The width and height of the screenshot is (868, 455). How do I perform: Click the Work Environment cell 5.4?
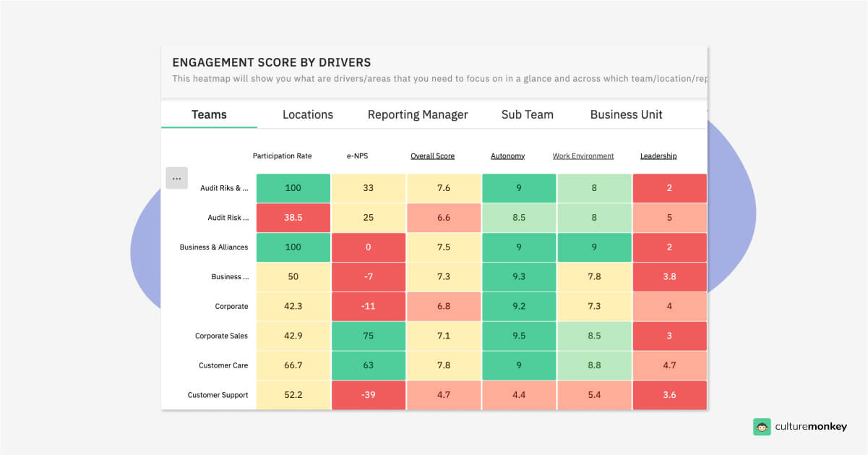tap(594, 395)
